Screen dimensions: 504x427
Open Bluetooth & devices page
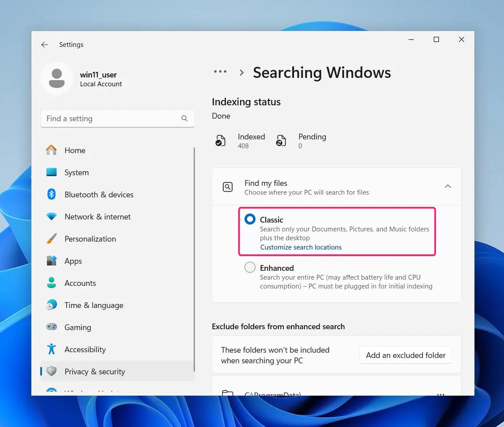(x=117, y=194)
